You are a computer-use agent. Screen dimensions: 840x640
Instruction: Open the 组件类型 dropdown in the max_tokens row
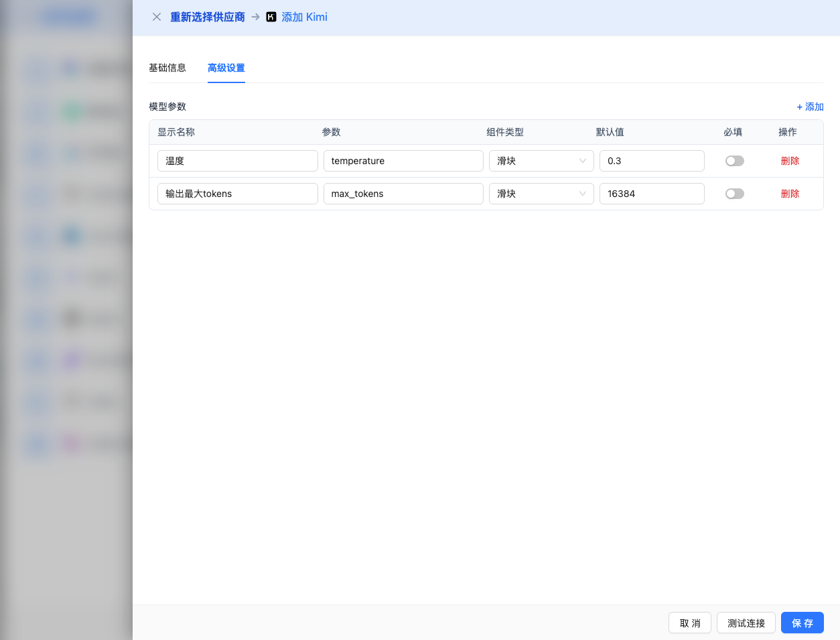click(x=541, y=193)
